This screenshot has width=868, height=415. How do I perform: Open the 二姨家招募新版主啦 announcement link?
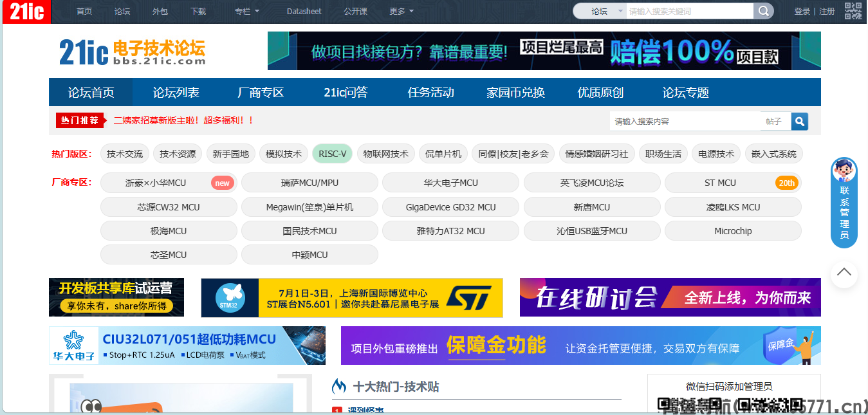[x=184, y=120]
